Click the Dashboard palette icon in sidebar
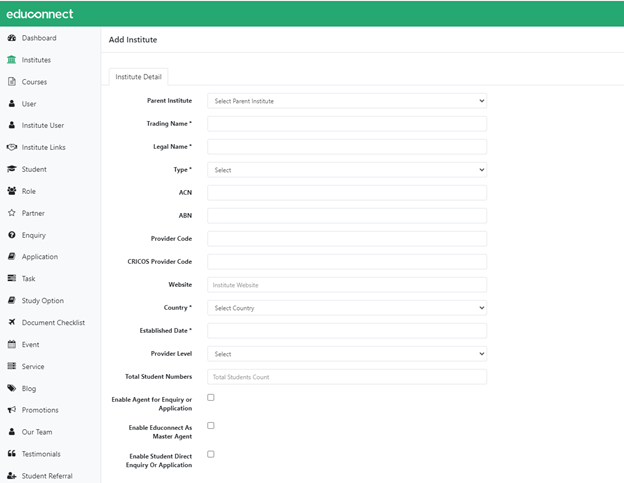624x483 pixels. (x=12, y=38)
